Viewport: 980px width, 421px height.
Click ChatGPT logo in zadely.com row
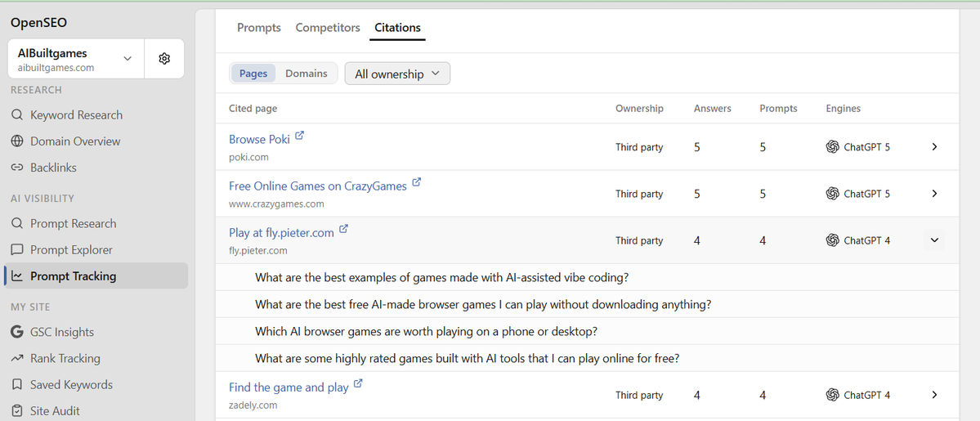832,395
